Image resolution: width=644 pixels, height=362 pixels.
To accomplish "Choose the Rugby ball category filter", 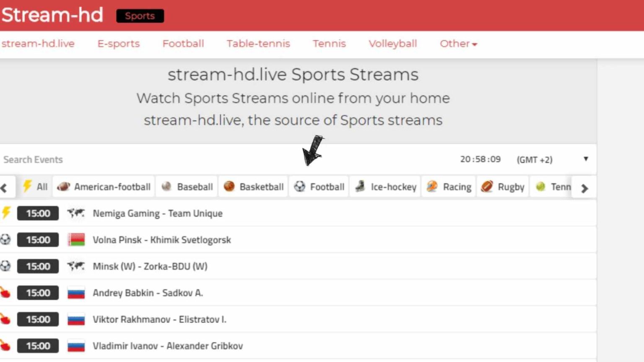I will pos(487,186).
